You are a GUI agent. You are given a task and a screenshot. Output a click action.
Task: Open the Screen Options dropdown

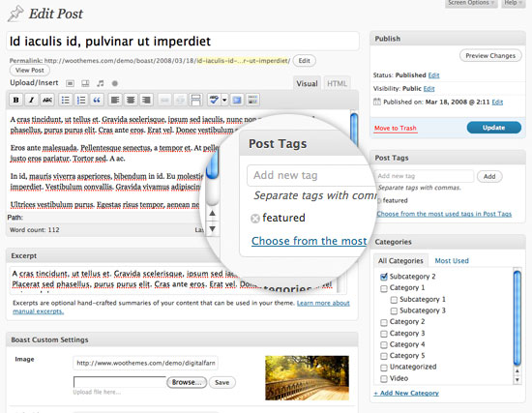[x=471, y=3]
